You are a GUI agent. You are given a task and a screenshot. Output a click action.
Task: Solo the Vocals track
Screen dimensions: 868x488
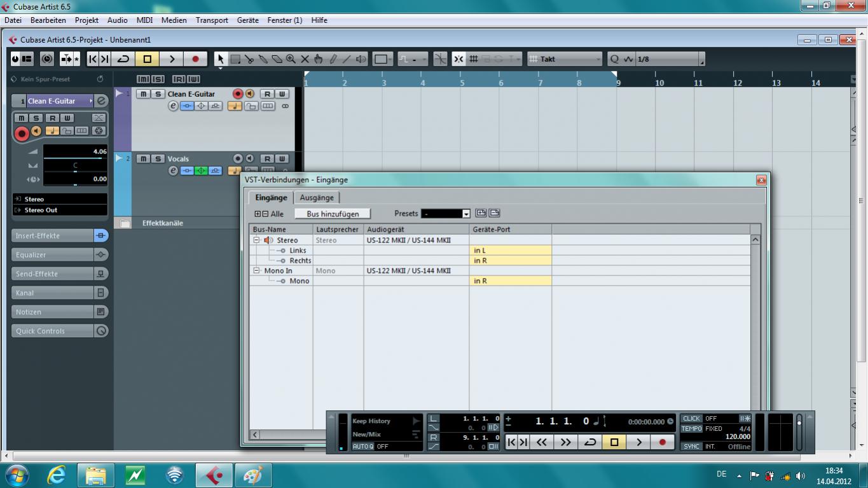click(158, 158)
